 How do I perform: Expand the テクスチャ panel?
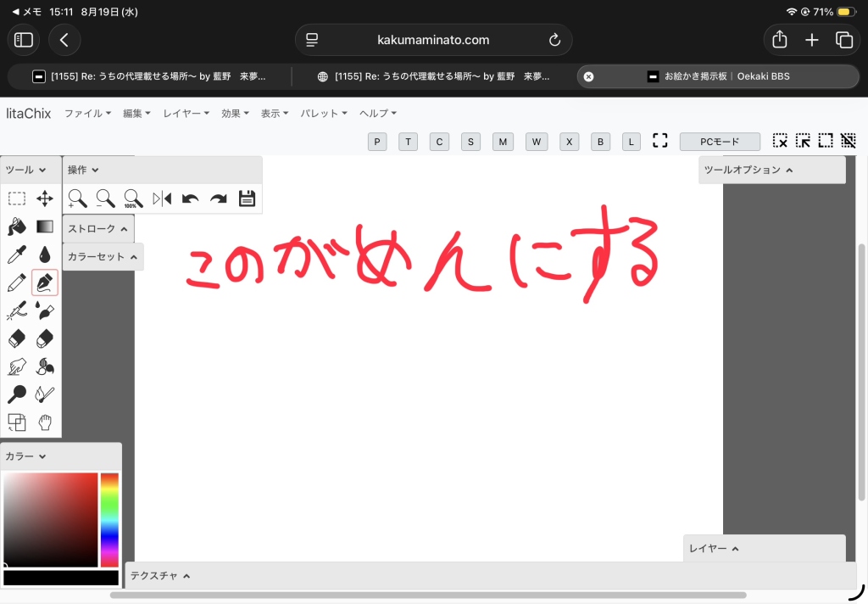(x=491, y=576)
